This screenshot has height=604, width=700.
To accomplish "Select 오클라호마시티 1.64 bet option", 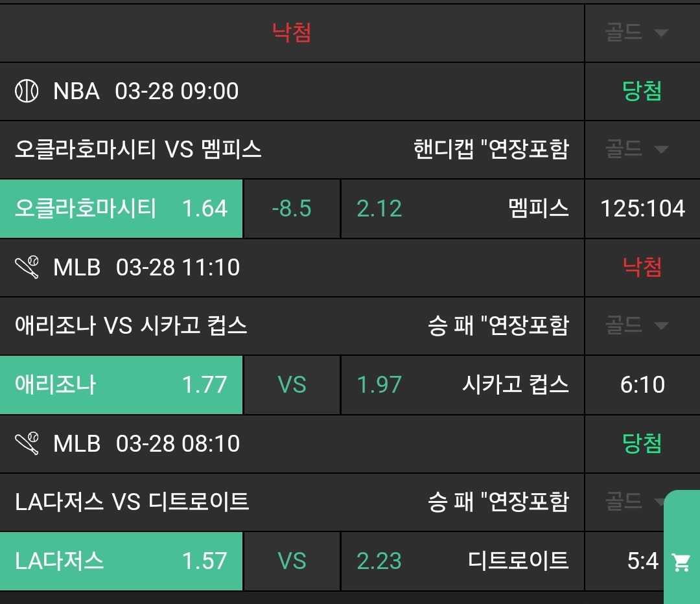I will tap(121, 209).
